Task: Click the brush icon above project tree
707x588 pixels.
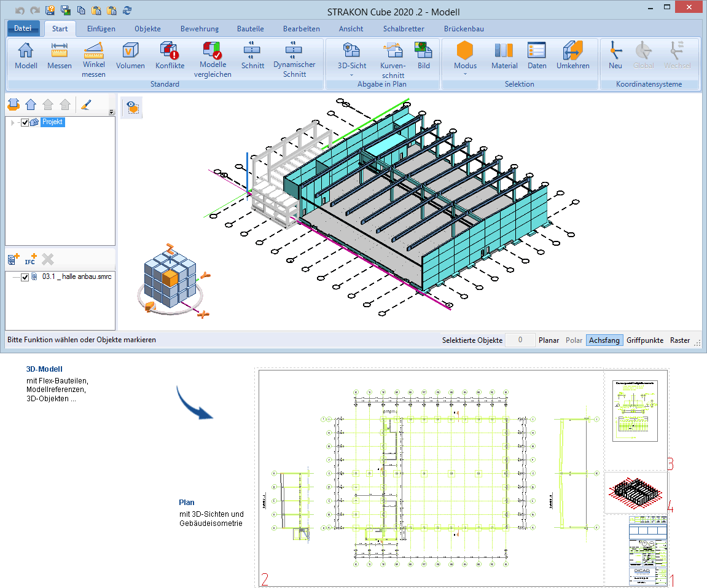Action: point(85,104)
